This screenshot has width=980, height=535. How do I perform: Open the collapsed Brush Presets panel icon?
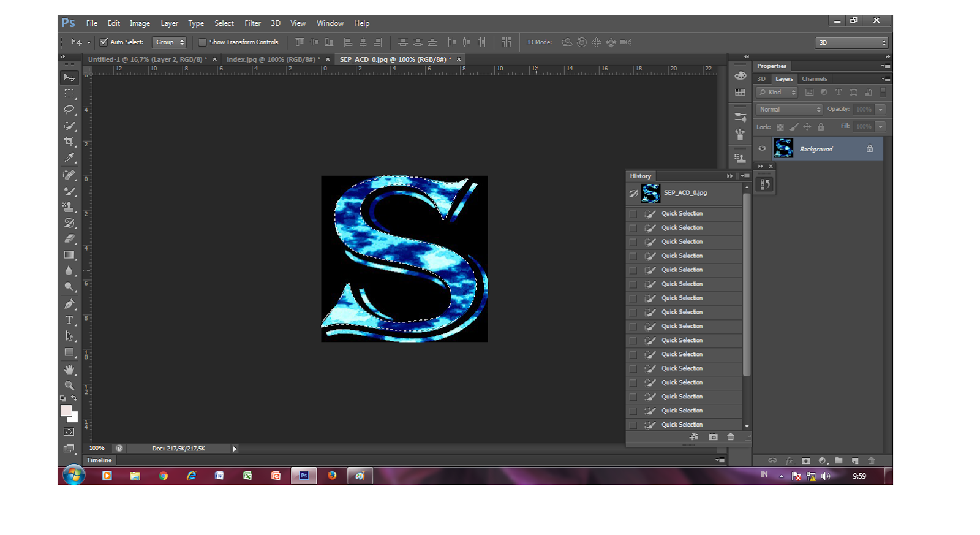tap(741, 117)
